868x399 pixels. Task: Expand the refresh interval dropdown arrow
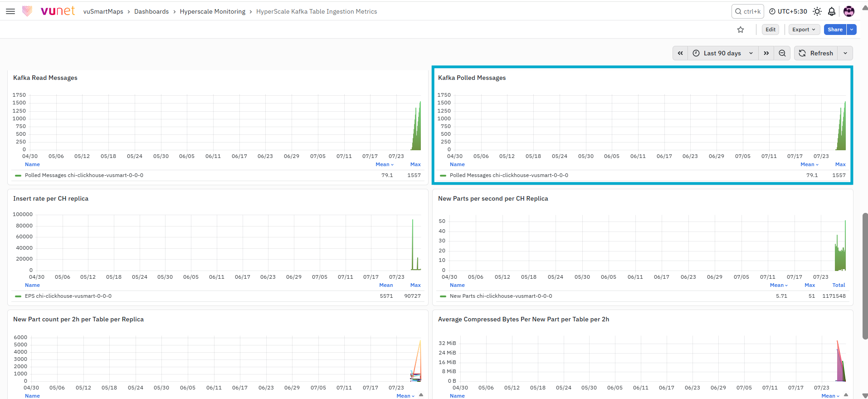pos(845,53)
